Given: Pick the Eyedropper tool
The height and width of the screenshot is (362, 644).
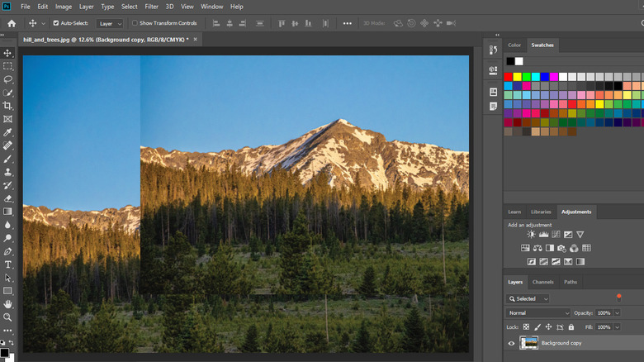Looking at the screenshot, I should [x=8, y=132].
